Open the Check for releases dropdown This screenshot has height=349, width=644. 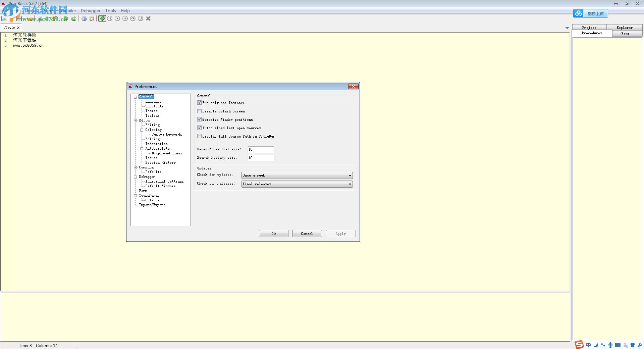click(x=297, y=184)
